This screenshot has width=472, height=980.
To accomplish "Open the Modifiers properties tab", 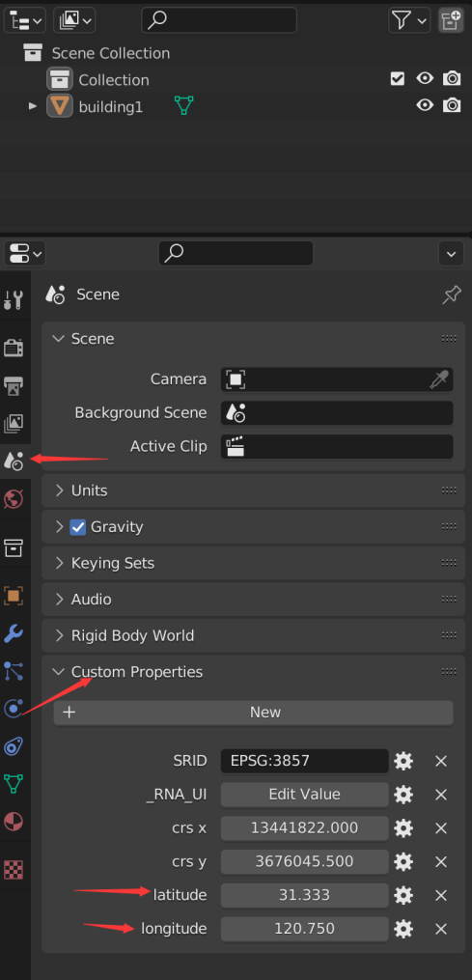I will point(14,633).
